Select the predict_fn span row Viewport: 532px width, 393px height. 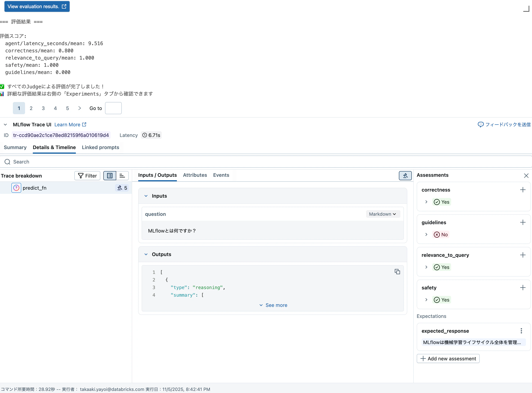66,188
